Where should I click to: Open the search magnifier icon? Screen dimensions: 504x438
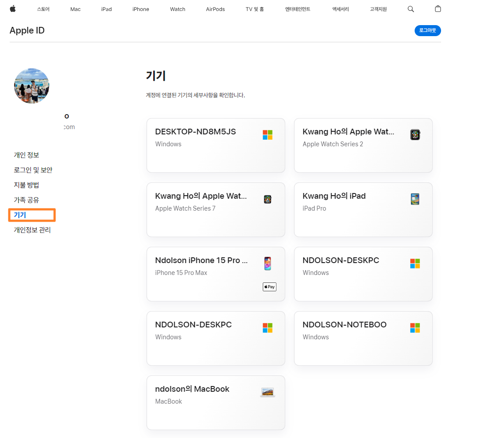pos(411,9)
